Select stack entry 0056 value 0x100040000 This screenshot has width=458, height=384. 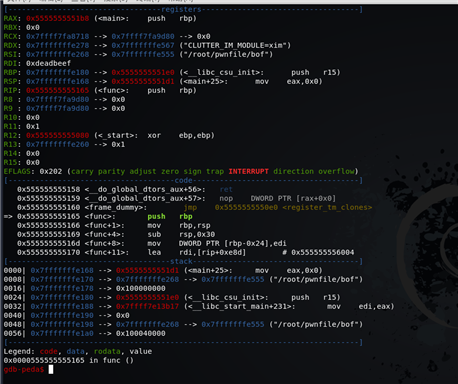tap(141, 333)
